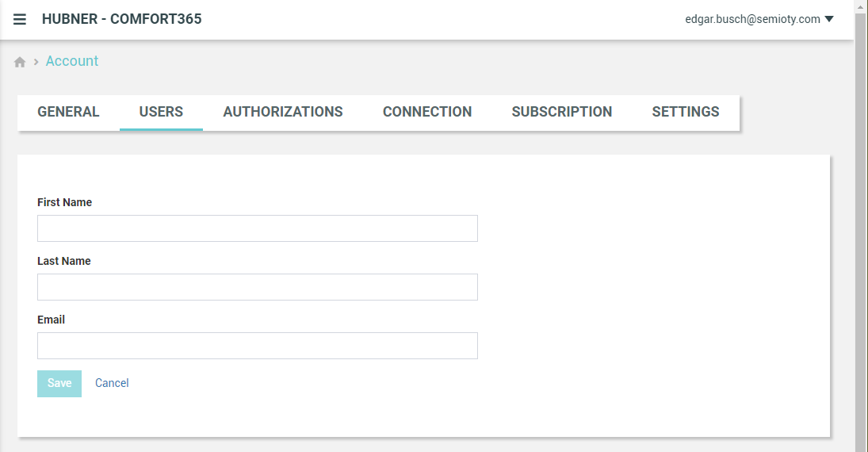Go to the home breadcrumb icon
868x452 pixels.
20,62
